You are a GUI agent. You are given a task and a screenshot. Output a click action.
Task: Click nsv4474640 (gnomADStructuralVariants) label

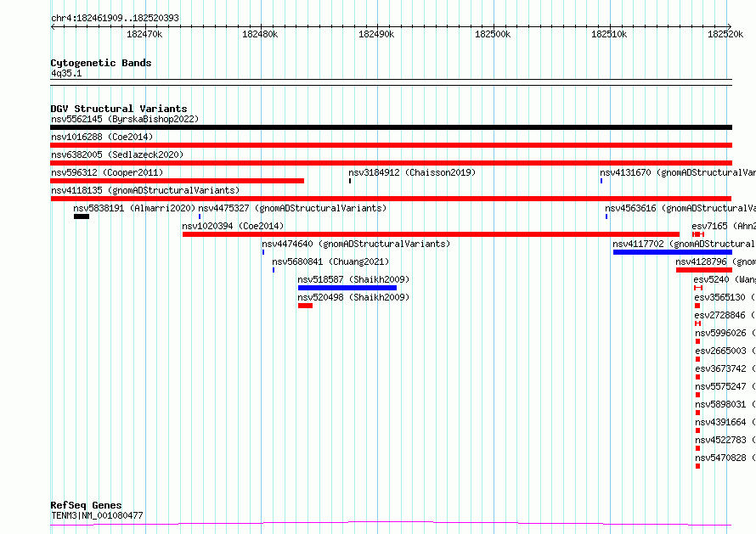(x=356, y=244)
